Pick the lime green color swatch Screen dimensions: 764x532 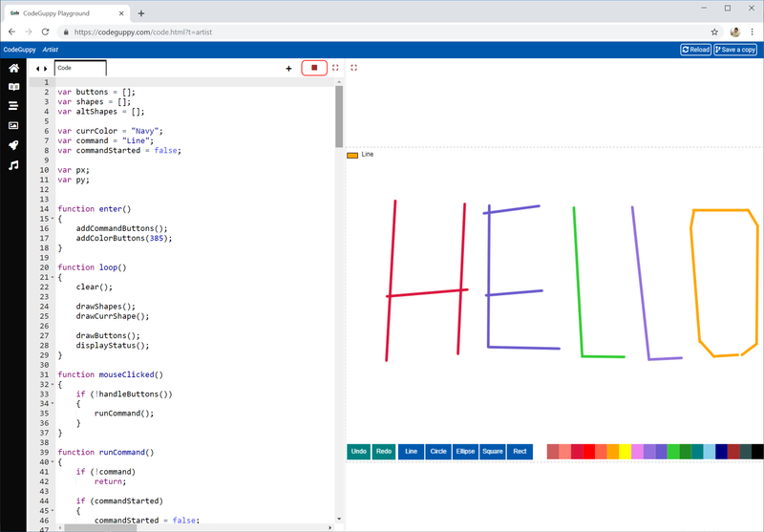click(x=673, y=452)
